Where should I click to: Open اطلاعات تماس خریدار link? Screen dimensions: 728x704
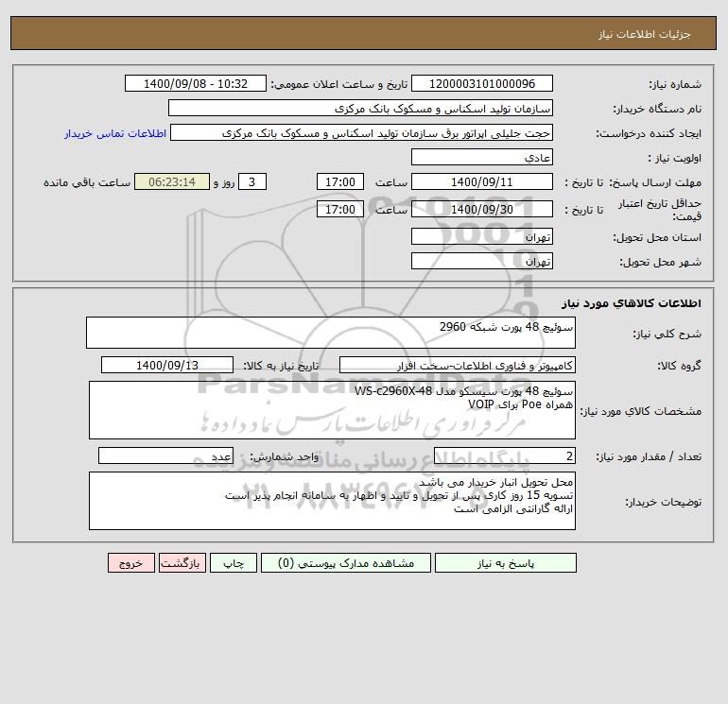(x=115, y=133)
